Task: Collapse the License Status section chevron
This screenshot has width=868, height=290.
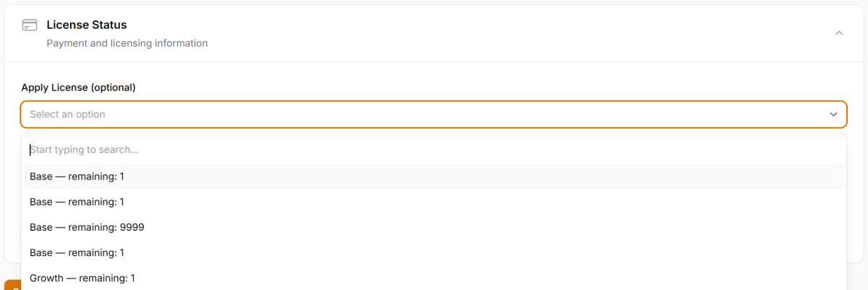Action: click(839, 33)
